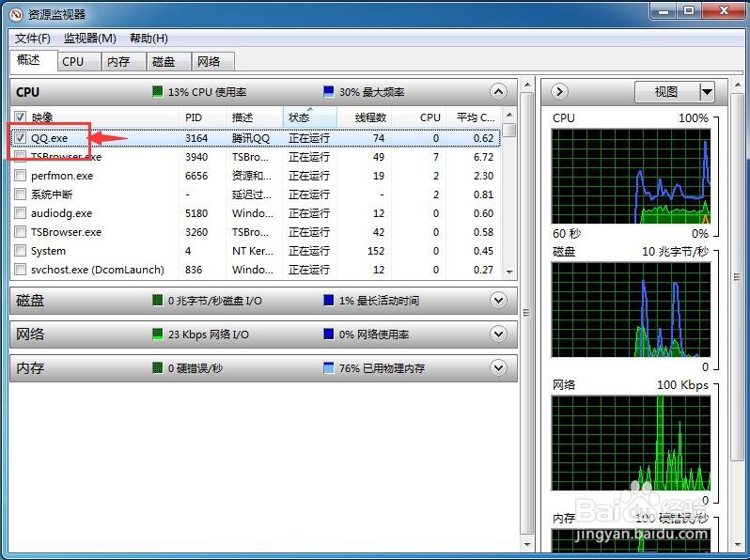Click the 13% CPU 使用率 label
The height and width of the screenshot is (560, 750).
click(x=207, y=92)
